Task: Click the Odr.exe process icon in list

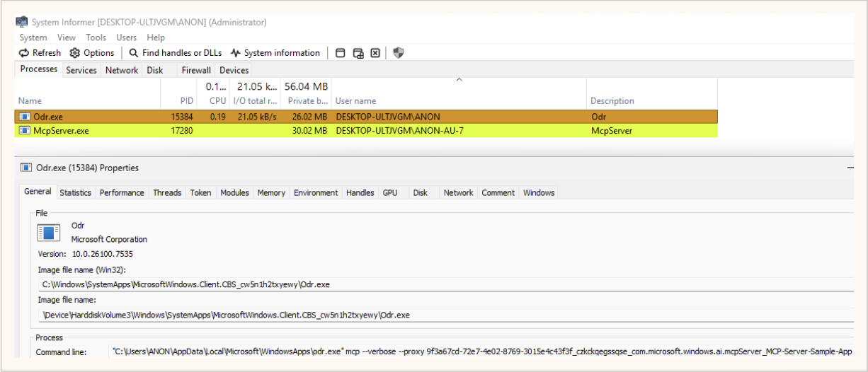Action: pyautogui.click(x=25, y=117)
